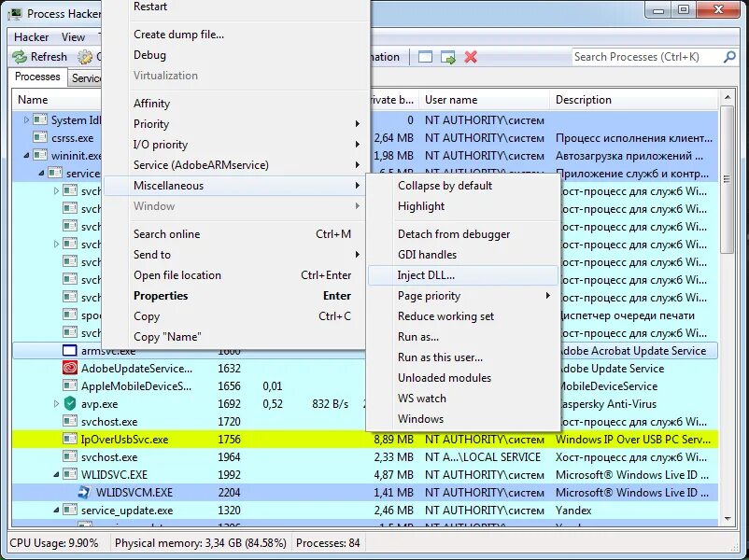The height and width of the screenshot is (560, 749).
Task: Choose Affinity in the context menu
Action: pyautogui.click(x=236, y=104)
